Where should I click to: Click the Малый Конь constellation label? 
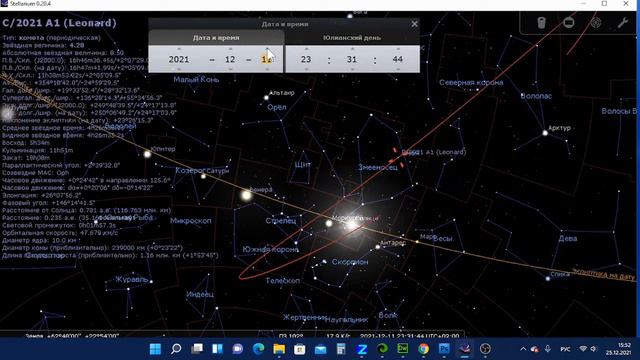point(196,79)
